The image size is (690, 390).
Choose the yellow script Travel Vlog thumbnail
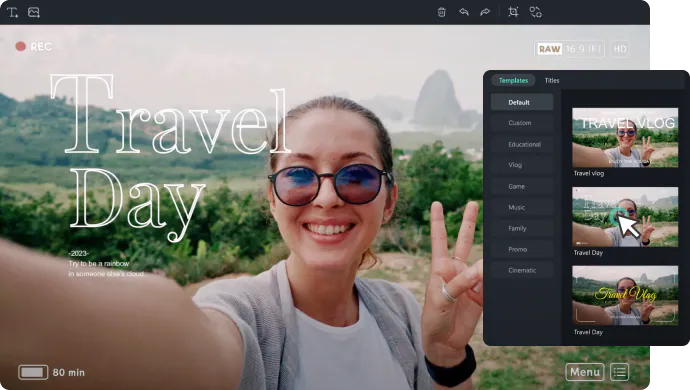pyautogui.click(x=625, y=295)
